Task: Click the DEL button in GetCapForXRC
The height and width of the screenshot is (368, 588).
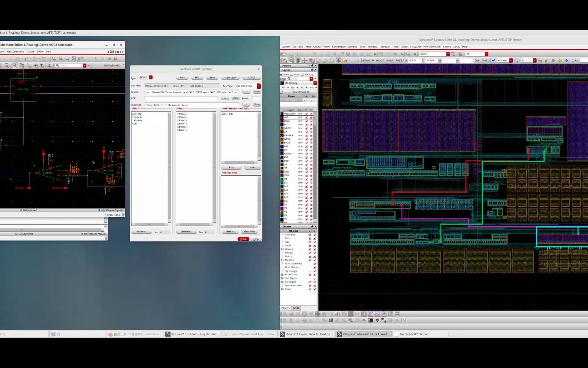Action: tap(197, 77)
